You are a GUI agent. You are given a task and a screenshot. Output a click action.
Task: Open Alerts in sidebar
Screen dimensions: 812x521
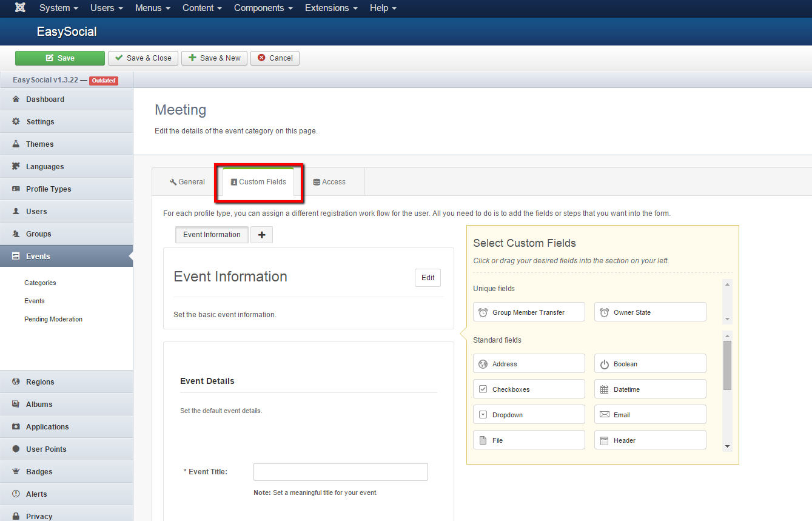tap(66, 494)
